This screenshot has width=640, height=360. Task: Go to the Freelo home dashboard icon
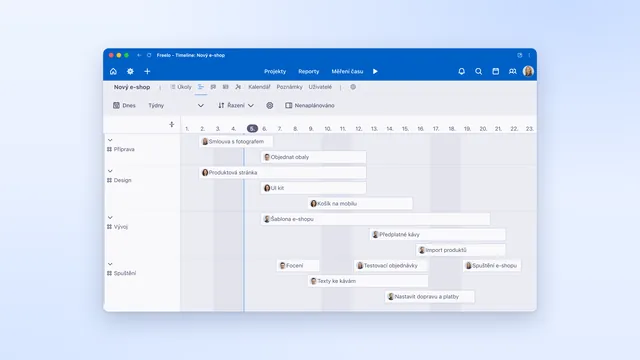(113, 71)
